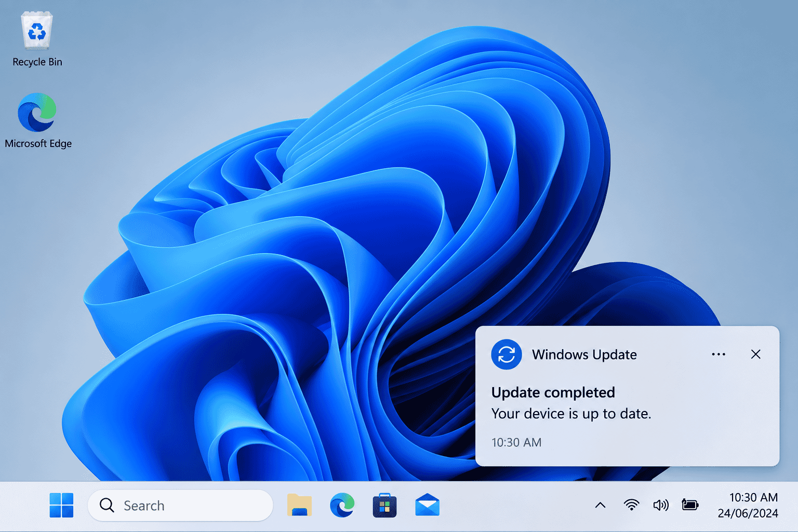Image resolution: width=798 pixels, height=532 pixels.
Task: Open the Recycle Bin desktop icon
Action: point(37,40)
